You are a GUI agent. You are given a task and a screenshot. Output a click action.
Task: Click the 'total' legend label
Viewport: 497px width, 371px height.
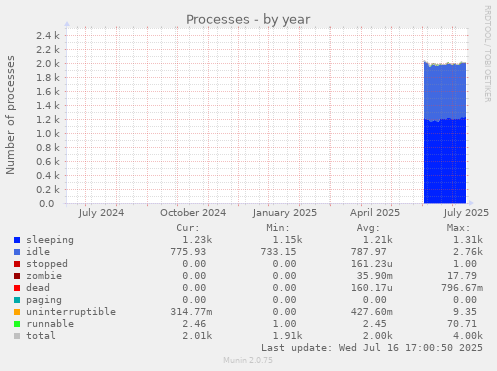41,336
